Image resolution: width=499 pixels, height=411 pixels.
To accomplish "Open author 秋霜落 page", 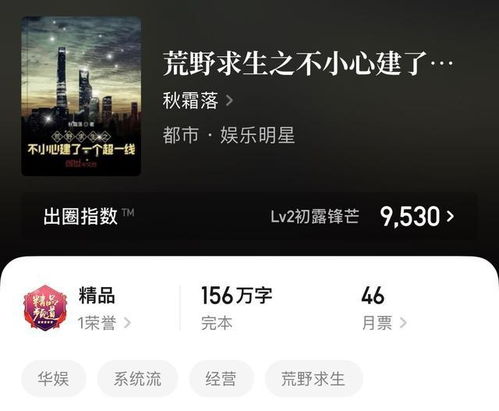I will pyautogui.click(x=190, y=100).
